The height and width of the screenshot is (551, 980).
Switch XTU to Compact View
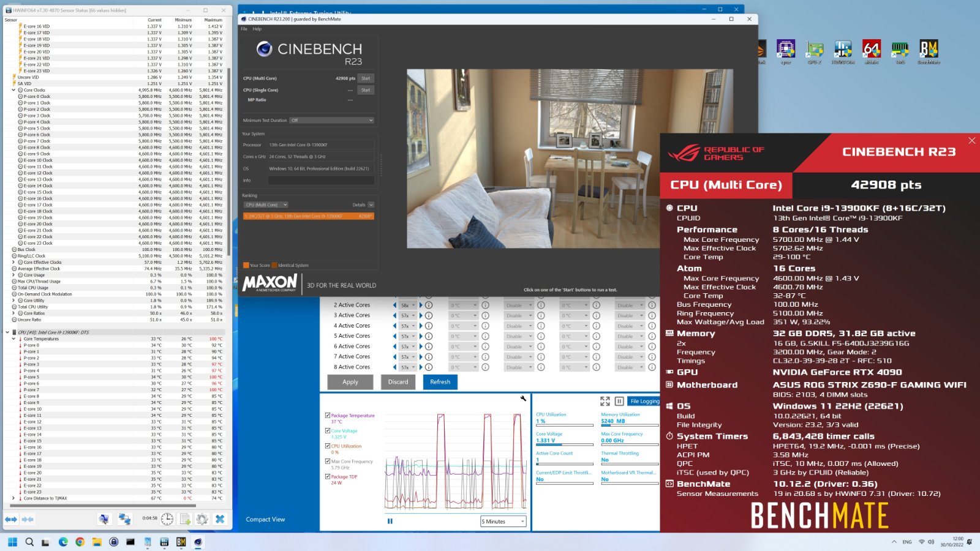(x=265, y=519)
